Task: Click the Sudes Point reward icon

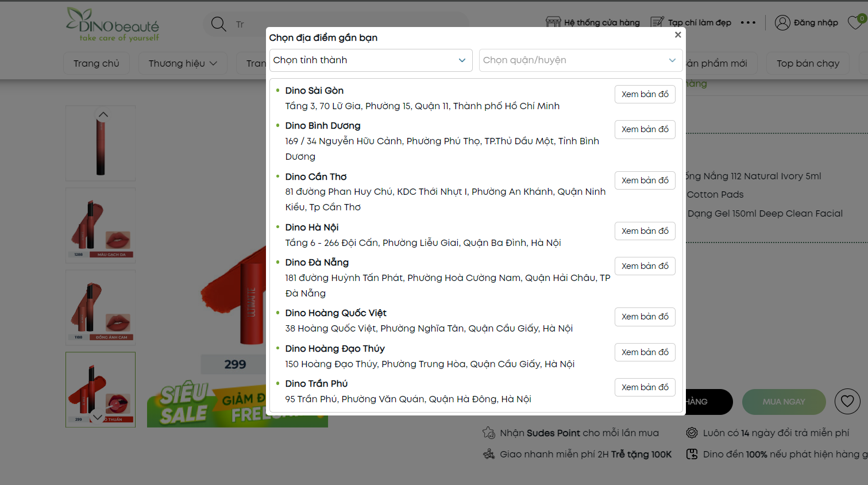Action: coord(489,433)
